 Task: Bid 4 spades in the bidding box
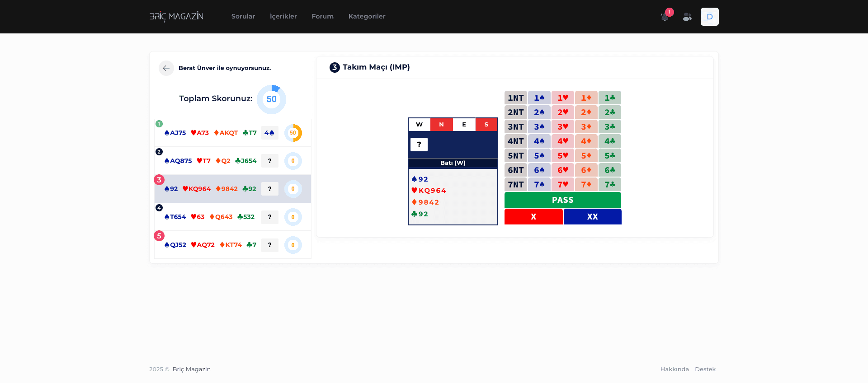(x=539, y=141)
